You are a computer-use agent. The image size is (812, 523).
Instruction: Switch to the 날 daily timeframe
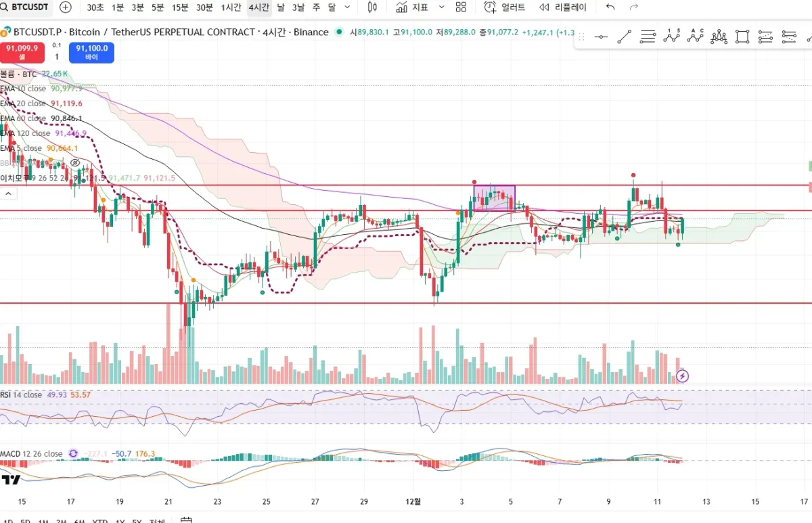[281, 7]
